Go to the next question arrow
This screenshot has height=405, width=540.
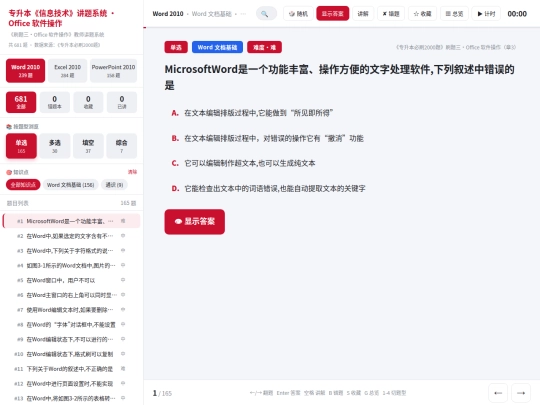(521, 393)
